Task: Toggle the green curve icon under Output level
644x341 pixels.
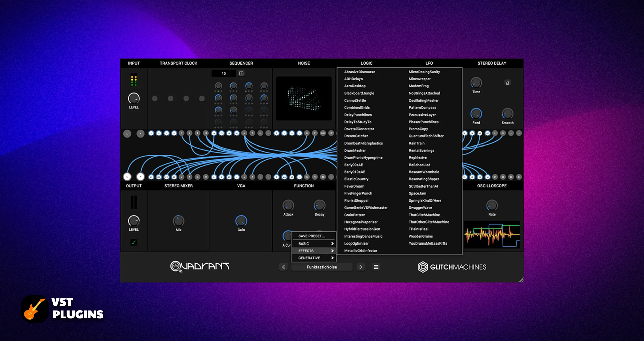Action: pyautogui.click(x=134, y=242)
